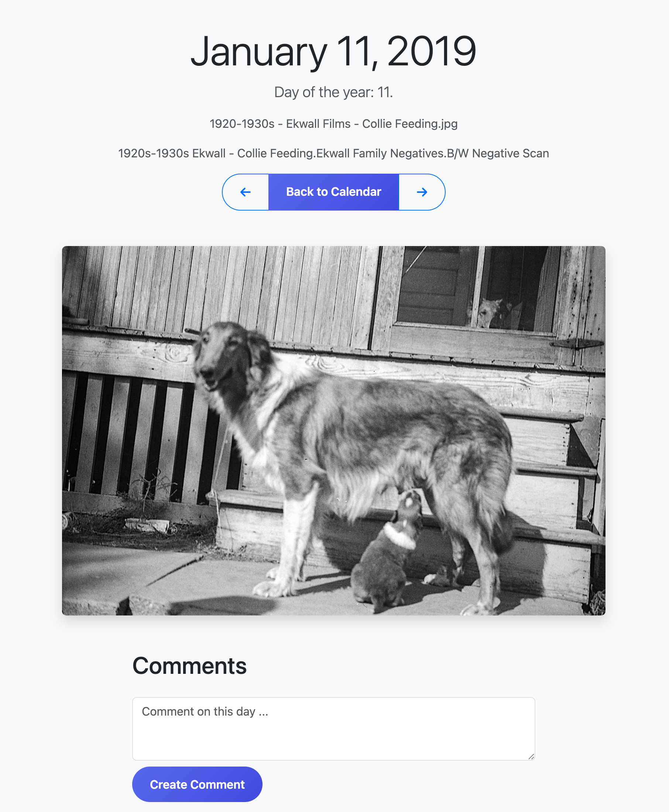Go to previous day with left arrow
The width and height of the screenshot is (669, 812).
coord(246,192)
